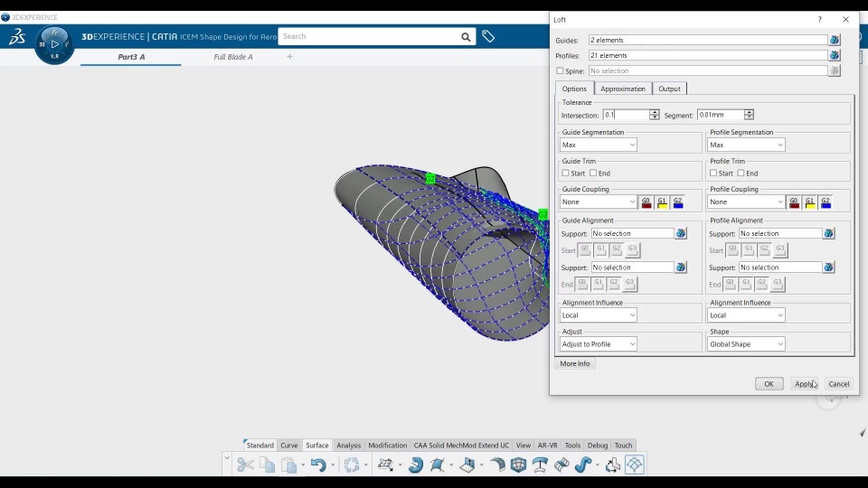Open Guide Segmentation Max dropdown

tap(598, 145)
